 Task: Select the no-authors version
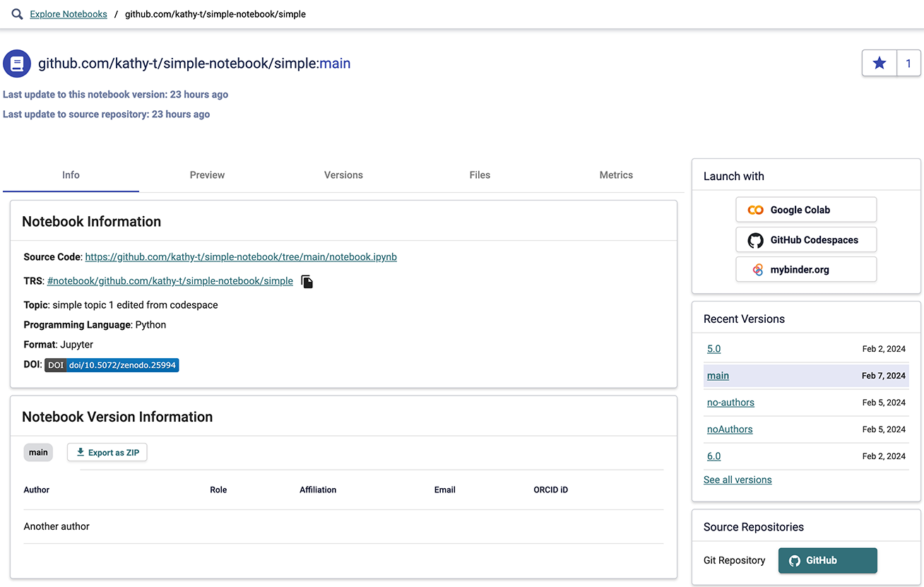click(730, 403)
